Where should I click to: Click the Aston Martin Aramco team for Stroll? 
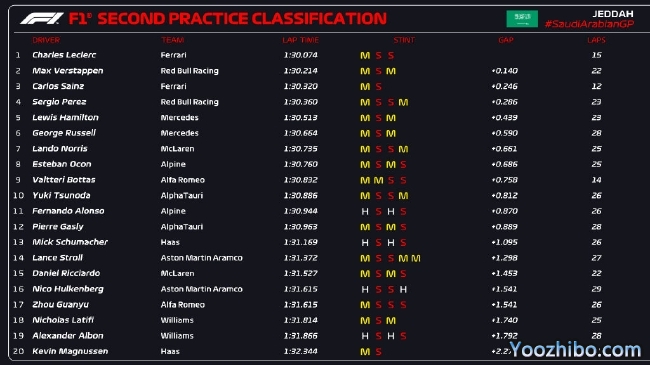[201, 258]
